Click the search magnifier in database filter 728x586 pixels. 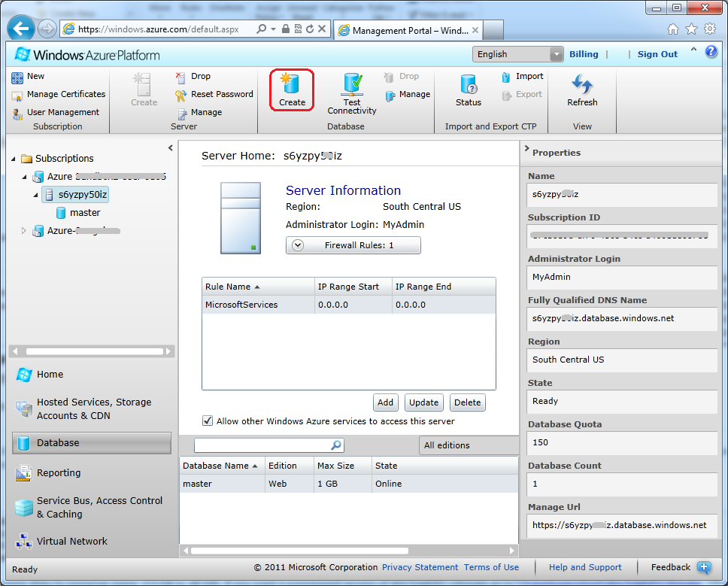coord(335,445)
